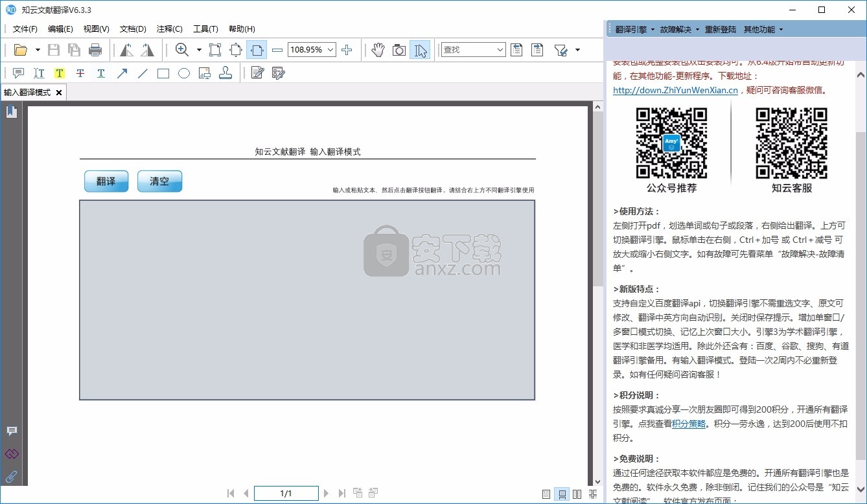Select the Snapshot camera tool
The height and width of the screenshot is (504, 867).
point(399,50)
